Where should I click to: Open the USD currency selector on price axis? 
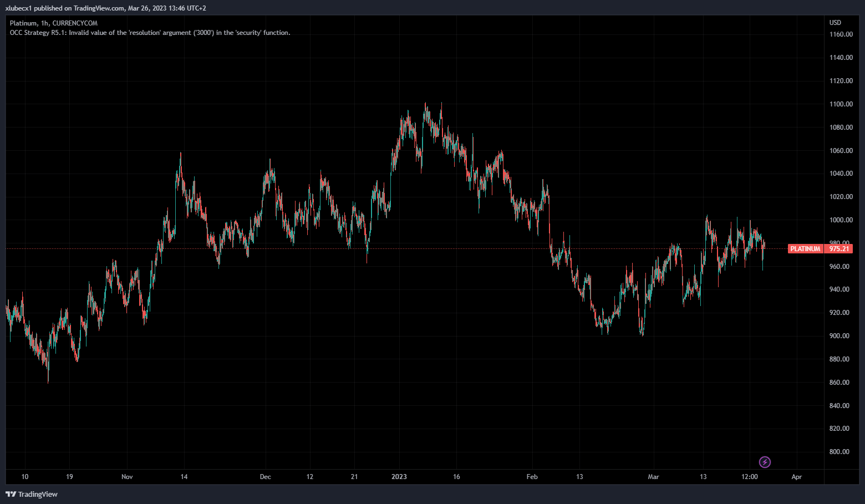click(x=835, y=23)
